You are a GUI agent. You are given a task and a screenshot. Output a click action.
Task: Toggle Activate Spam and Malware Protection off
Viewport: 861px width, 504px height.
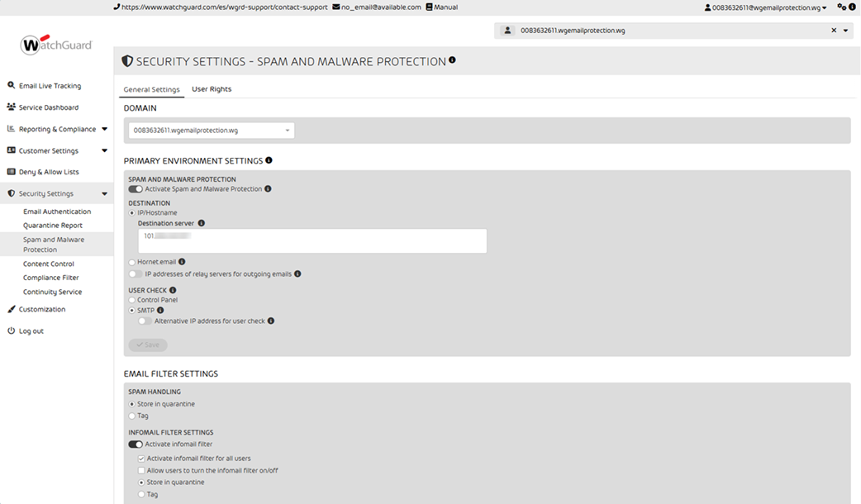pyautogui.click(x=134, y=188)
